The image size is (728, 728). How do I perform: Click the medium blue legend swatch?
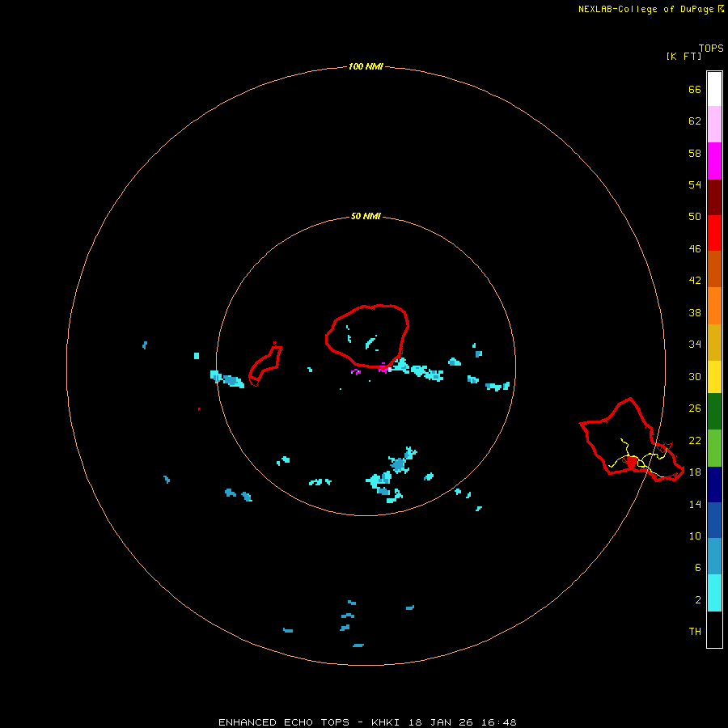point(714,520)
